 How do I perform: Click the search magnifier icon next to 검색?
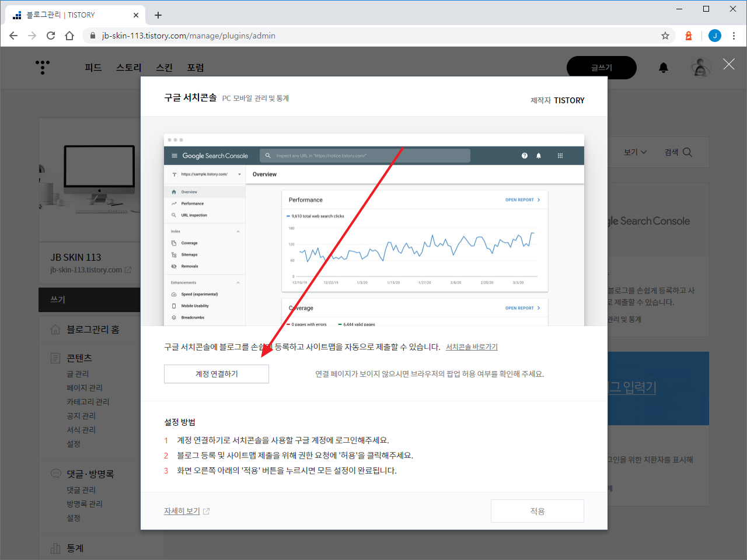click(x=687, y=152)
